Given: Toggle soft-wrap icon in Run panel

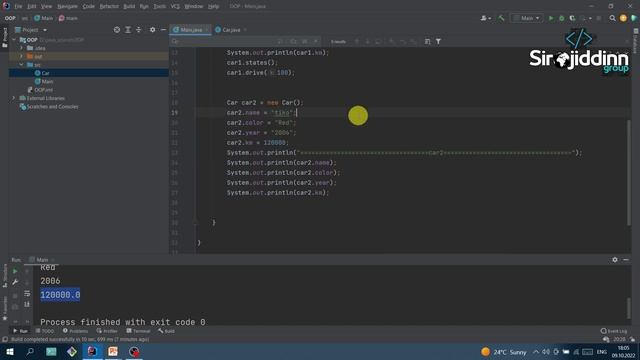Looking at the screenshot, I should coord(27,293).
